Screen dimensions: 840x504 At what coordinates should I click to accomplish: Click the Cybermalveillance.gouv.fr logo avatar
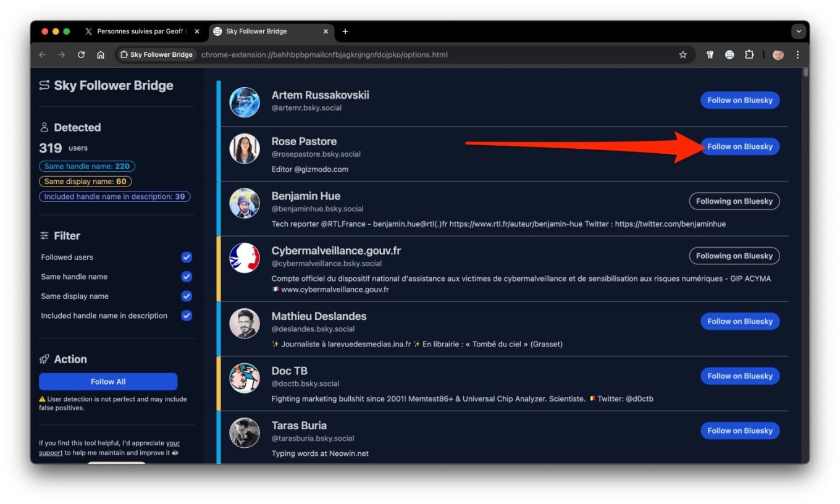(245, 258)
